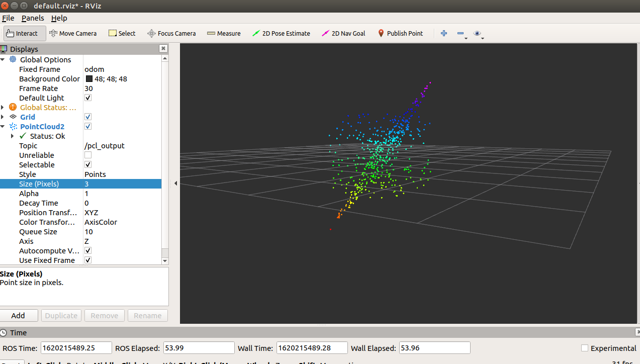Expand the Status: Ok item
The width and height of the screenshot is (640, 364).
tap(12, 136)
